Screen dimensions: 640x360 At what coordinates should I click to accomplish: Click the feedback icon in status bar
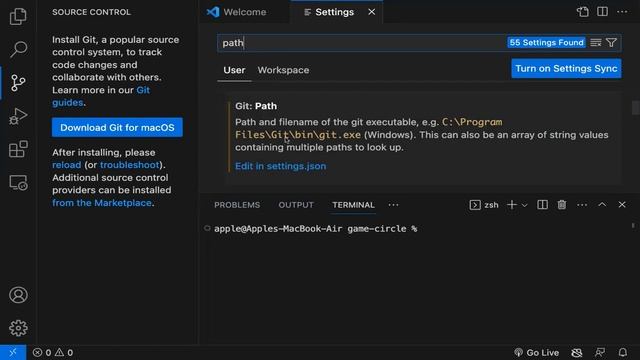(x=600, y=352)
